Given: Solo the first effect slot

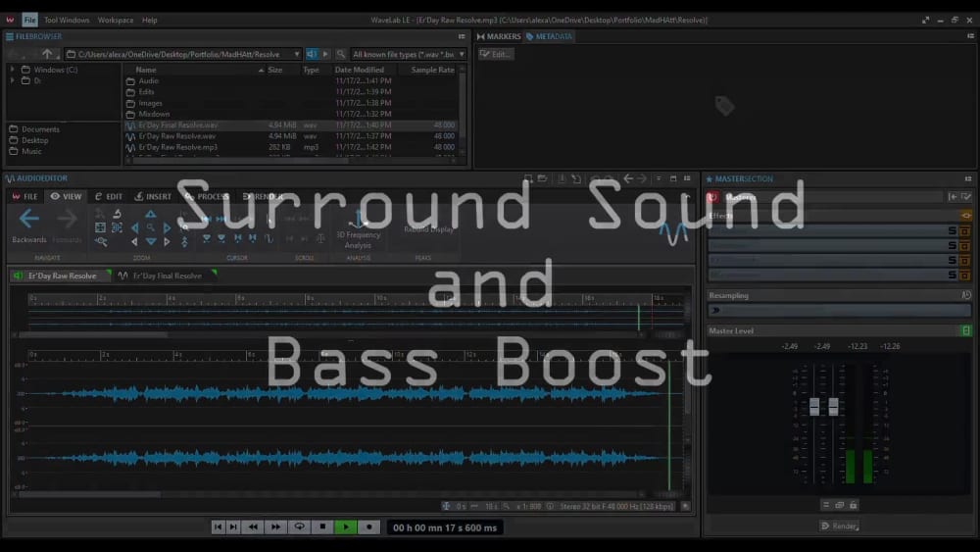Looking at the screenshot, I should click(x=952, y=230).
